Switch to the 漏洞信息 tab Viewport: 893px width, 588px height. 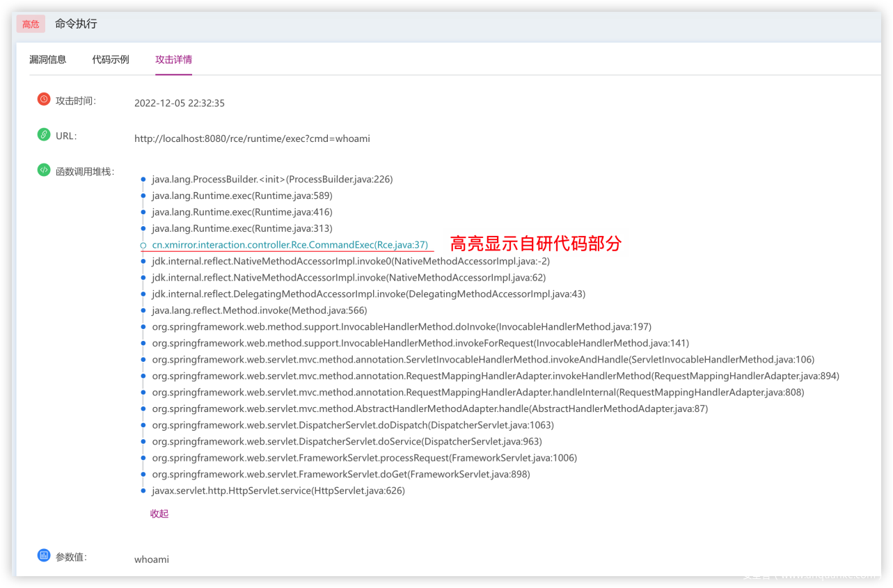pos(48,60)
